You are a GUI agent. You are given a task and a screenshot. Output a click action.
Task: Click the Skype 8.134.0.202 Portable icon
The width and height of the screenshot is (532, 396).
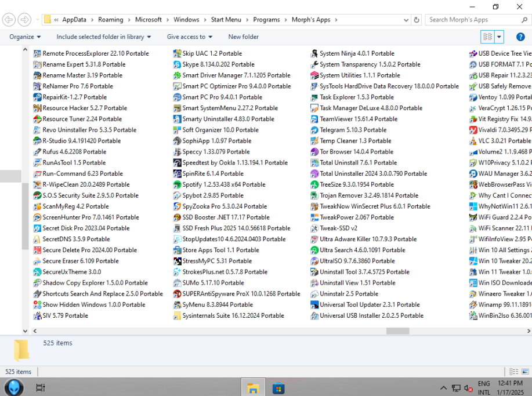(177, 64)
